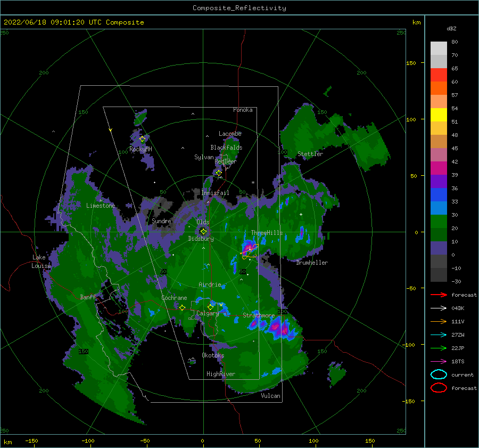Click the orange storm track ellipse near ThreeHills

[250, 251]
